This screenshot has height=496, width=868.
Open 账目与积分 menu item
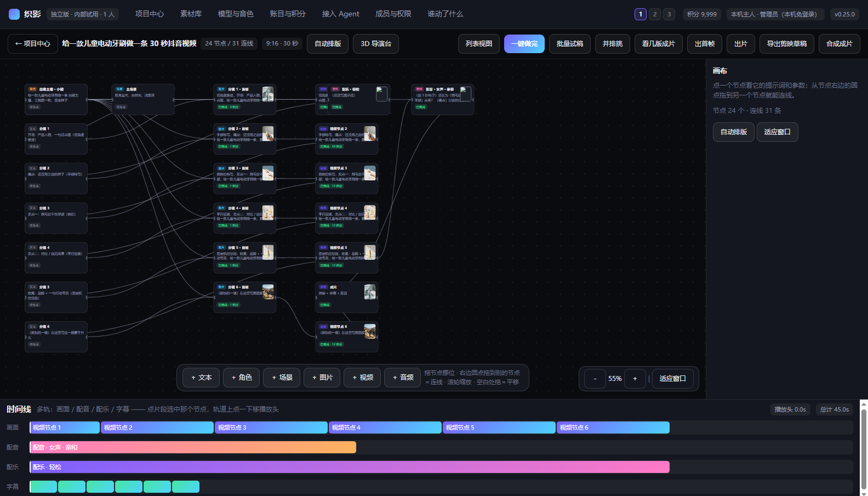coord(288,14)
